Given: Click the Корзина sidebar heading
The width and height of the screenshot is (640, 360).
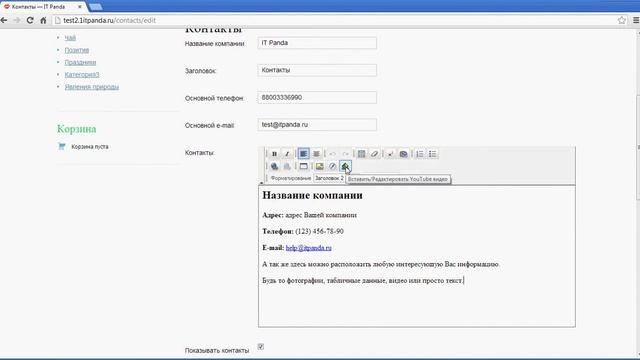Looking at the screenshot, I should pos(77,129).
